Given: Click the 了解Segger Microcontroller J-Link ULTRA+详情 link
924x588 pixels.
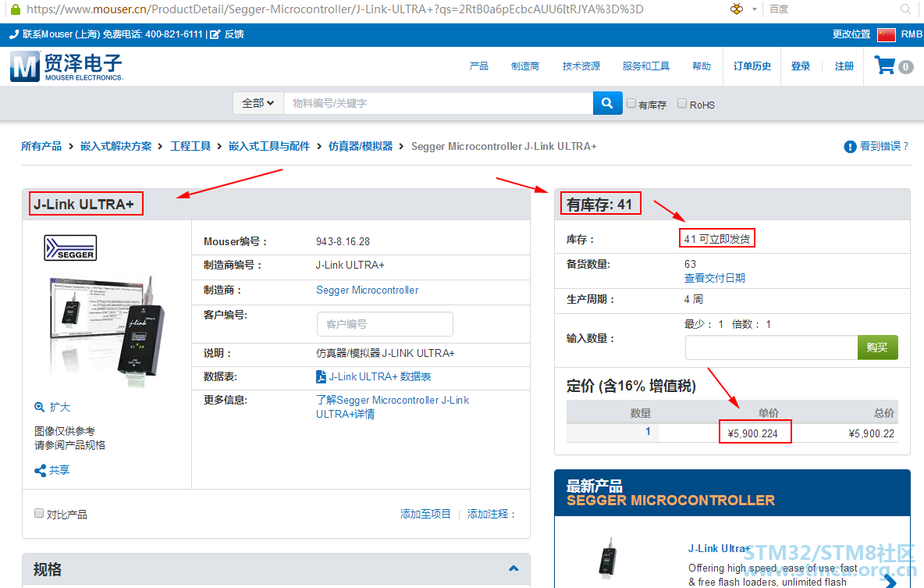Looking at the screenshot, I should tap(393, 407).
